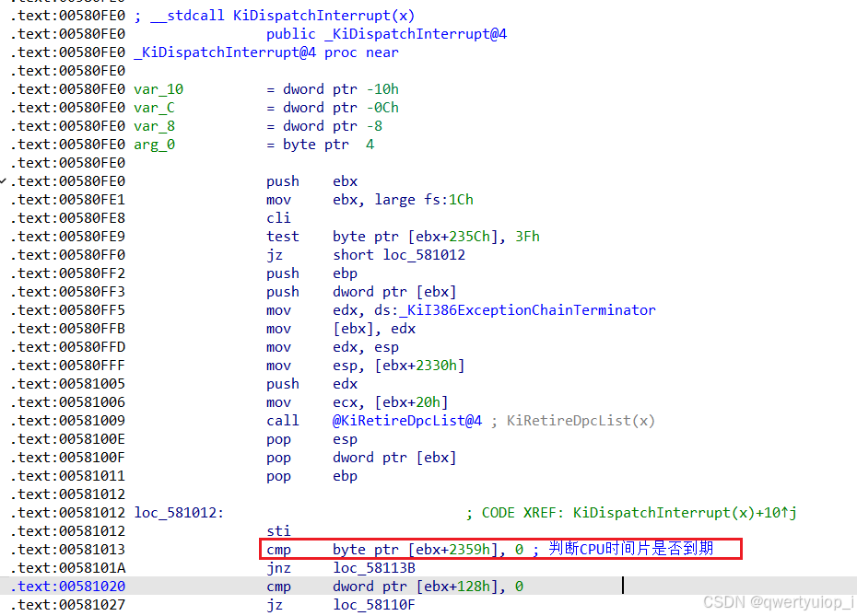
Task: Select pop dword ptr [ebx] line
Action: [x=361, y=458]
